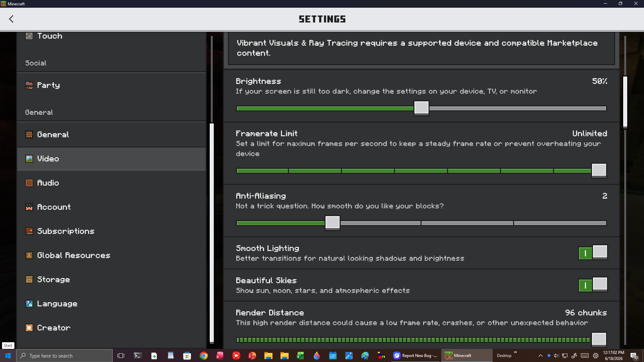The width and height of the screenshot is (644, 362).
Task: Open the notification center icon
Action: pos(634,356)
